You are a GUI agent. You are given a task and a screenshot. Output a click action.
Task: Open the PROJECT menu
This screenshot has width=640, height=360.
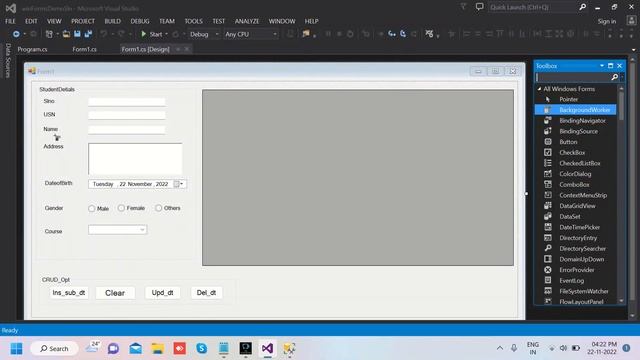pos(83,21)
